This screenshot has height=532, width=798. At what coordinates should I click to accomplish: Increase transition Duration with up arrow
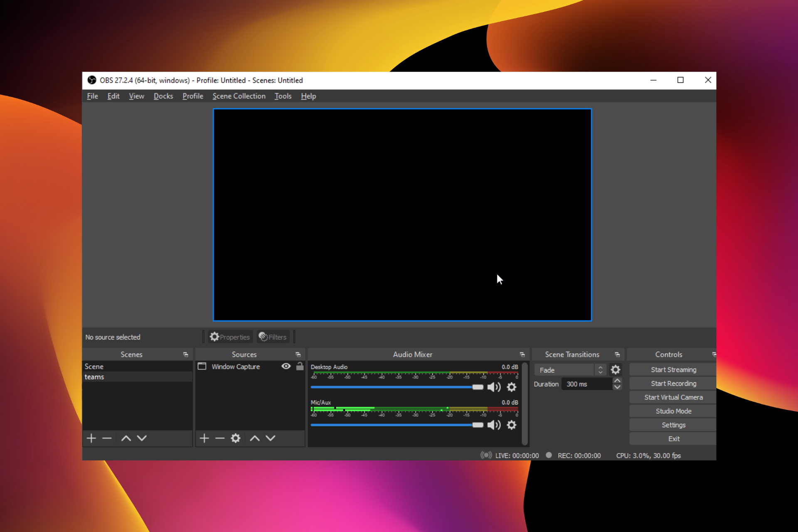(617, 381)
